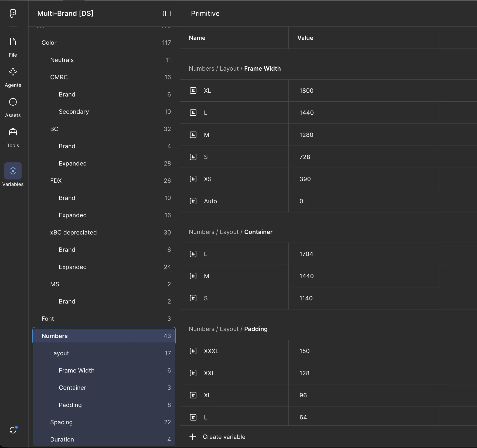Select the Layout subgroup
Viewport: 477px width, 448px height.
pos(104,353)
